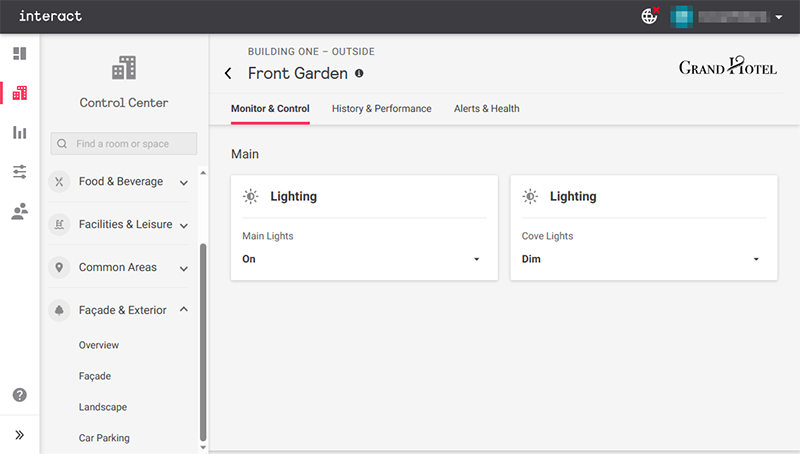Switch to Alerts & Health tab
800x454 pixels.
[x=486, y=108]
